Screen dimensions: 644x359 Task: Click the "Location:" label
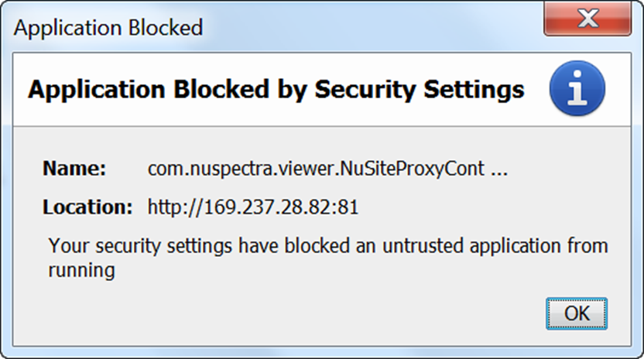88,207
